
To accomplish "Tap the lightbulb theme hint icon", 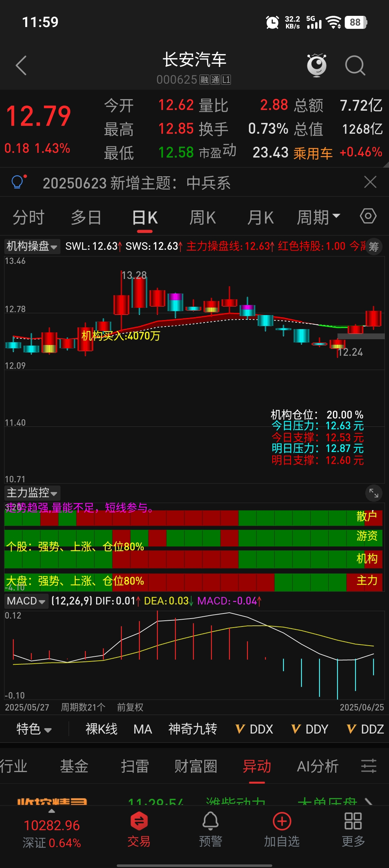I will [18, 182].
